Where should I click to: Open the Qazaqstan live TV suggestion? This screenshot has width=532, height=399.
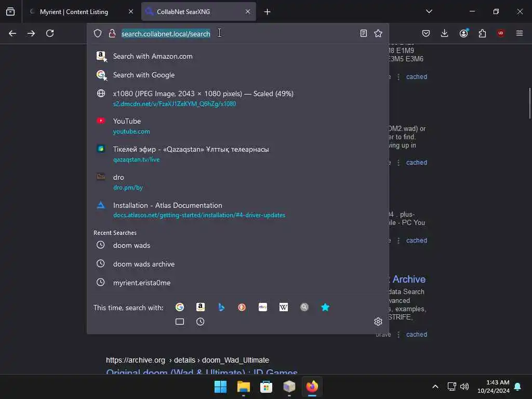pos(238,154)
